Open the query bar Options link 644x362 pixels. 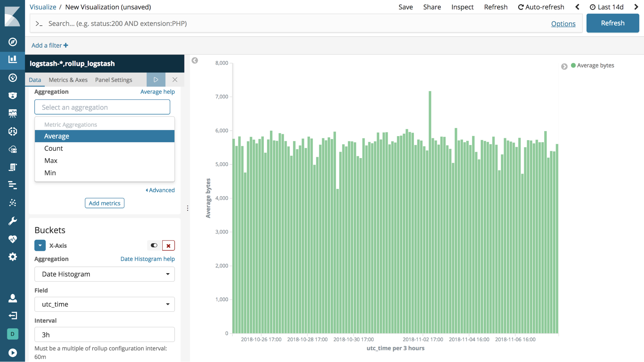click(563, 24)
